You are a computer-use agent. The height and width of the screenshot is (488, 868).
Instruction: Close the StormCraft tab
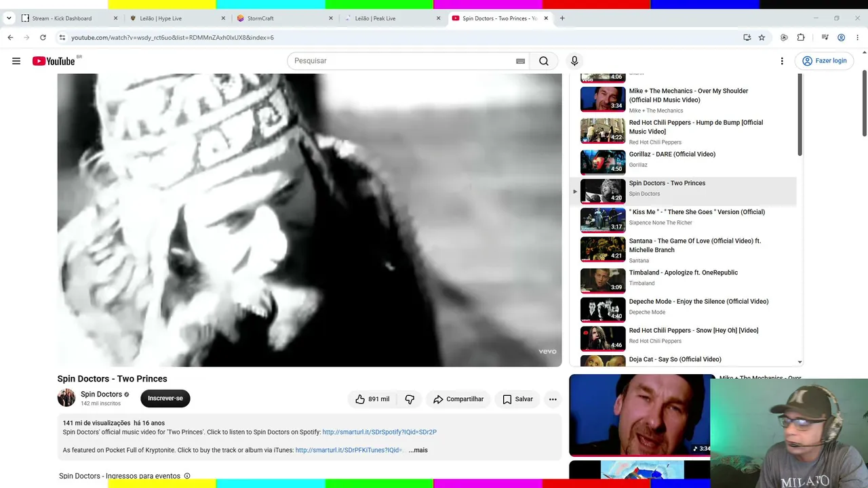point(331,18)
